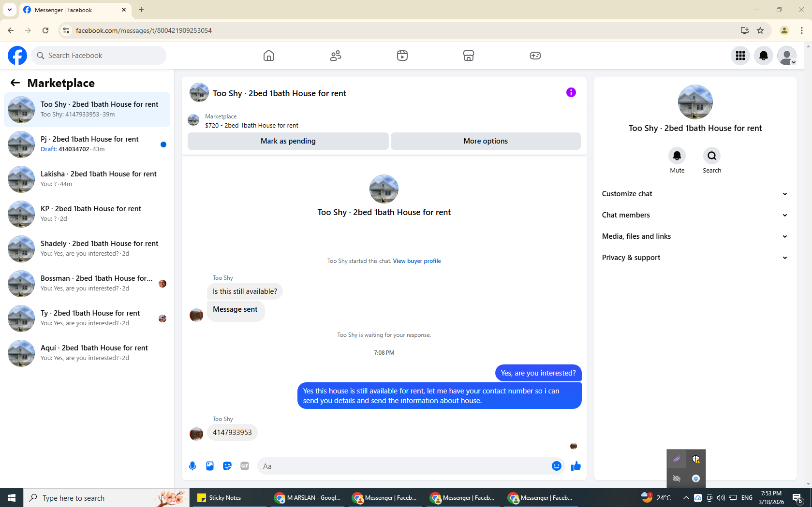Screen dimensions: 812x507
Task: Open the account profile avatar menu
Action: 787,56
